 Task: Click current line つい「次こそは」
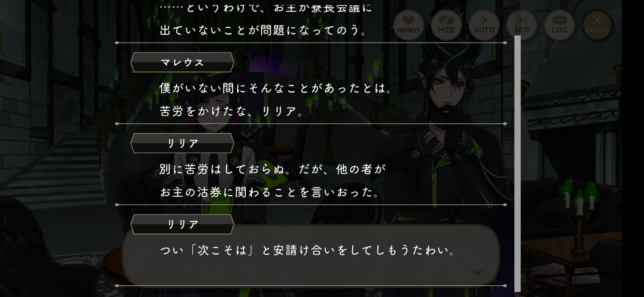(308, 250)
